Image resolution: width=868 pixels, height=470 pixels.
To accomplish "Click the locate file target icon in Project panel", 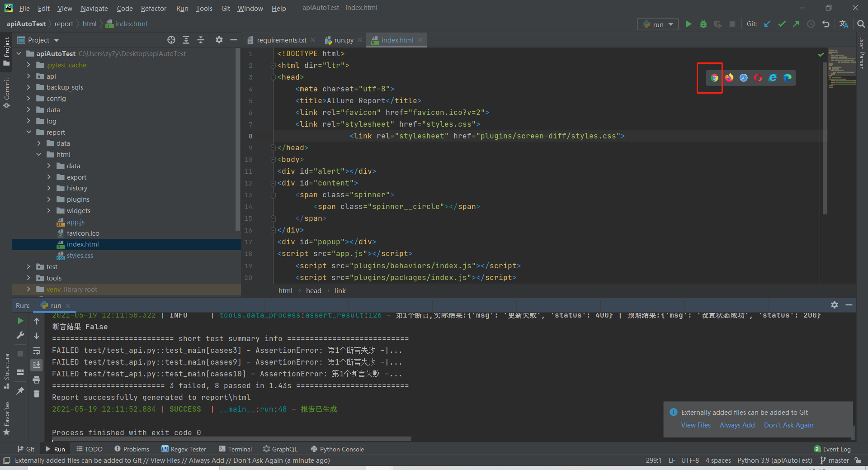I will 171,40.
